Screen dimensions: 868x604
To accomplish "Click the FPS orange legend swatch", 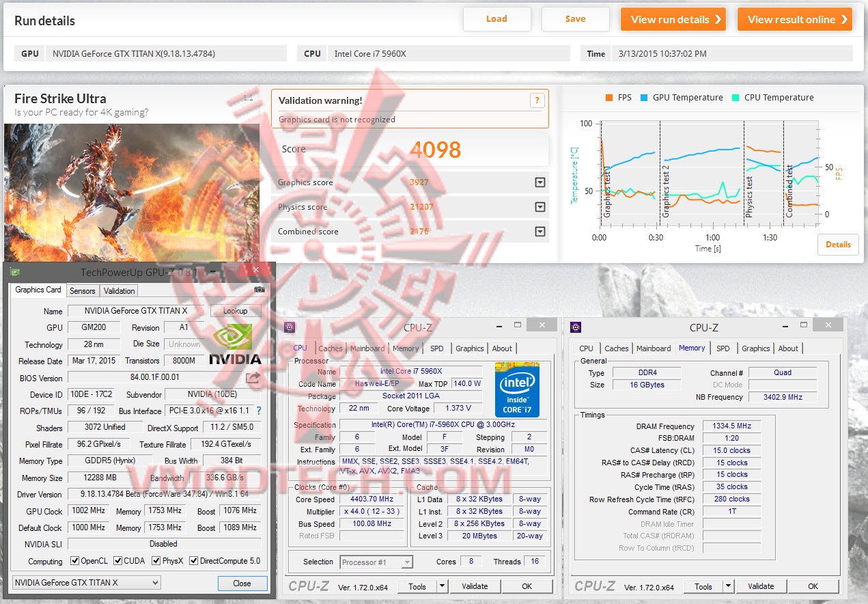I will 609,98.
